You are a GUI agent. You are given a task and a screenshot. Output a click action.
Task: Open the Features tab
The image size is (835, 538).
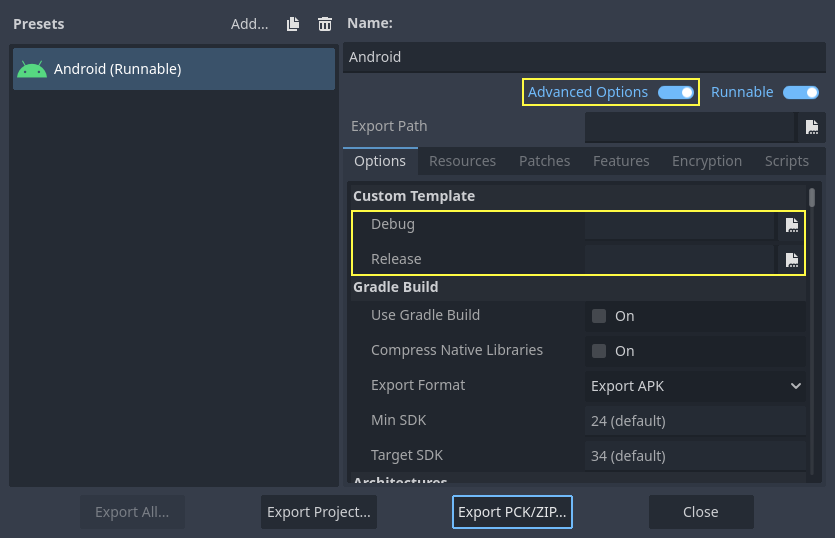(x=621, y=161)
